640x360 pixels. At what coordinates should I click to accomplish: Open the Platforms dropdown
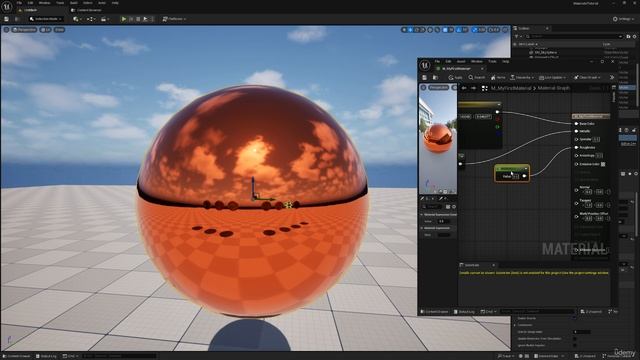174,19
